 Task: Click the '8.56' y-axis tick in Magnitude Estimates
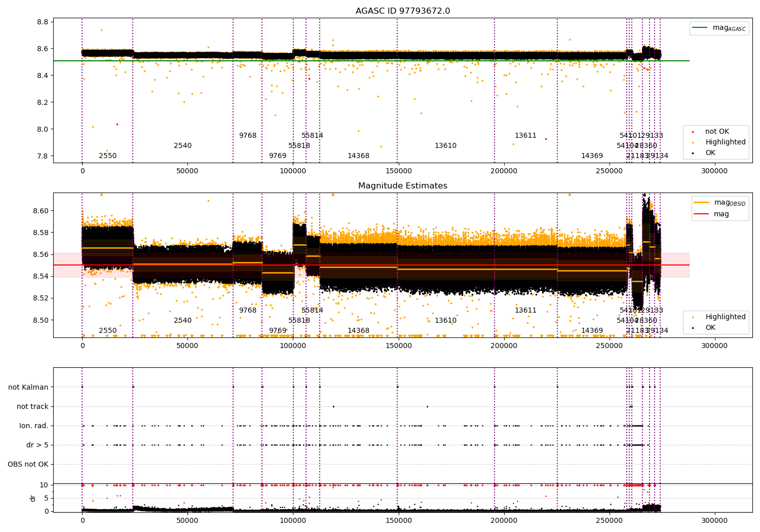pos(41,255)
